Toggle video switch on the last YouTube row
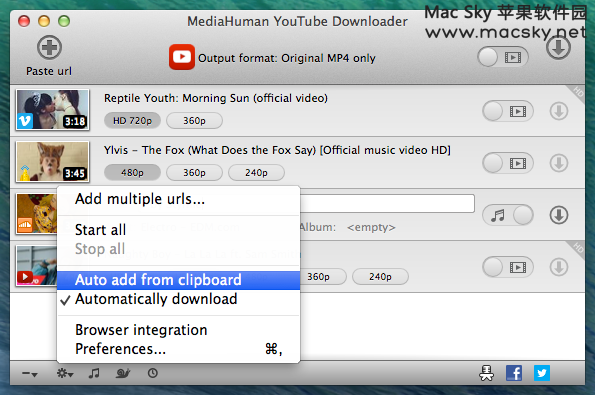 coord(508,267)
